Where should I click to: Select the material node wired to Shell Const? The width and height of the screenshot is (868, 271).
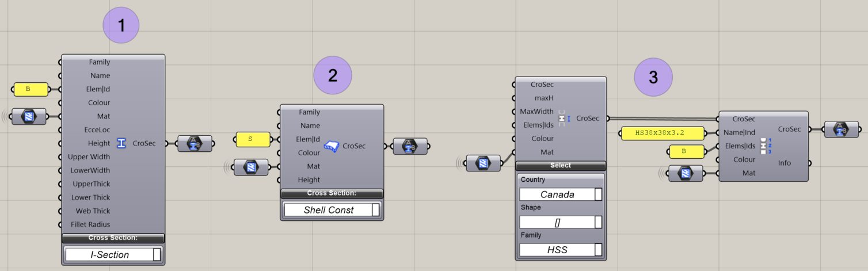(x=250, y=167)
